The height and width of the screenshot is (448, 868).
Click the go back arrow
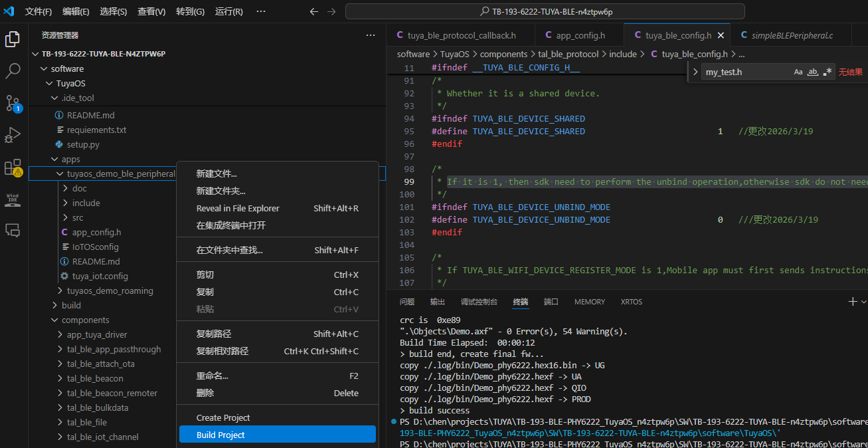(314, 12)
